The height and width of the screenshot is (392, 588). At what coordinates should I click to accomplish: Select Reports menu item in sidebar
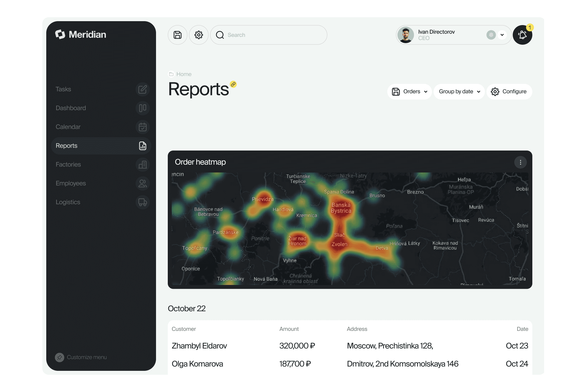pyautogui.click(x=101, y=146)
